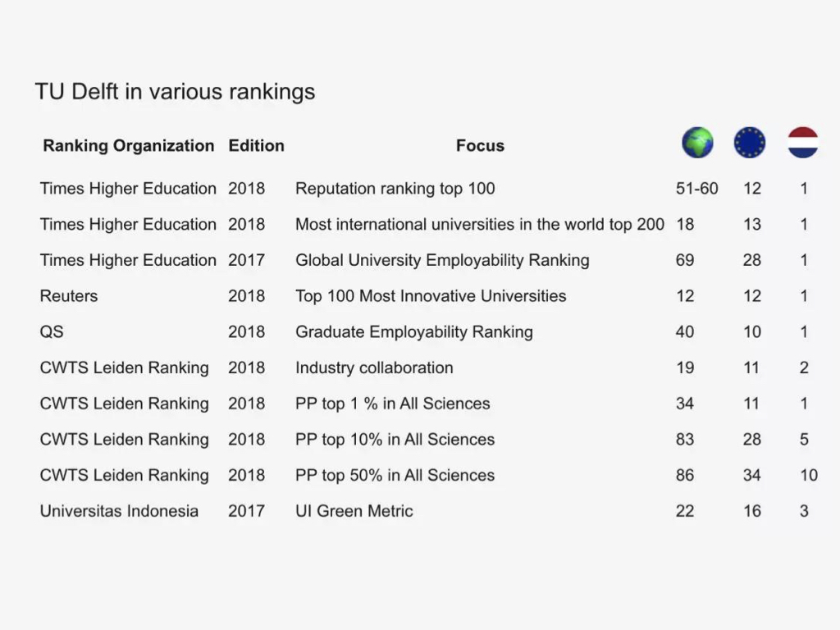The image size is (840, 630).
Task: Click Europe rank '10' in QS row
Action: point(751,332)
